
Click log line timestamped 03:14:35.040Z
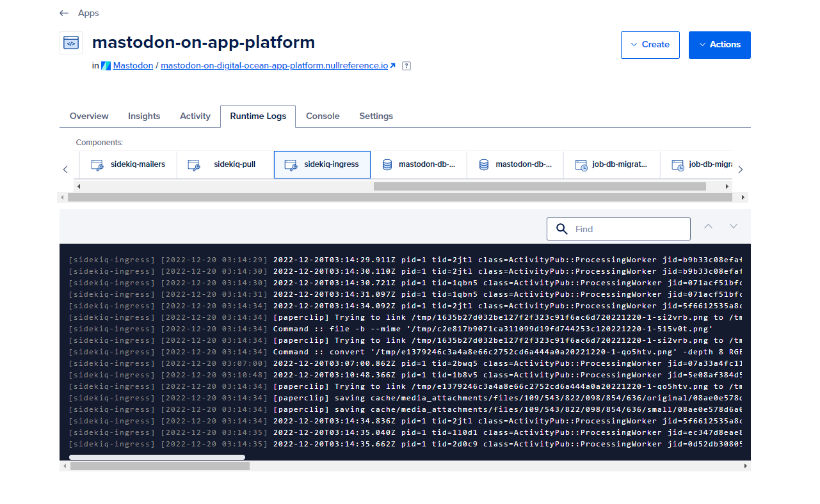click(405, 432)
